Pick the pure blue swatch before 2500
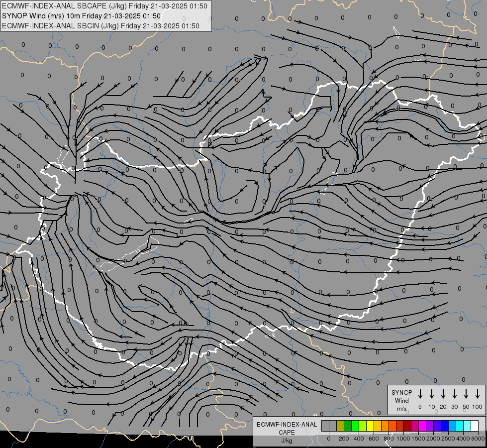This screenshot has width=487, height=448. (x=444, y=426)
